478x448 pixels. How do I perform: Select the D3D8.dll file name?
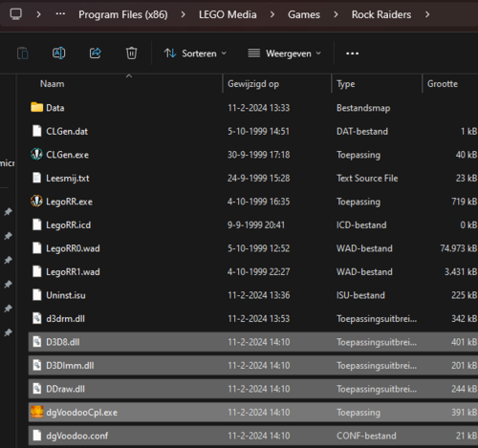coord(63,342)
